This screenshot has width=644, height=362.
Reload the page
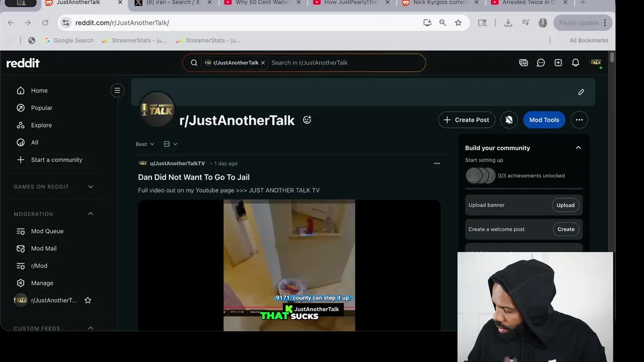point(45,23)
